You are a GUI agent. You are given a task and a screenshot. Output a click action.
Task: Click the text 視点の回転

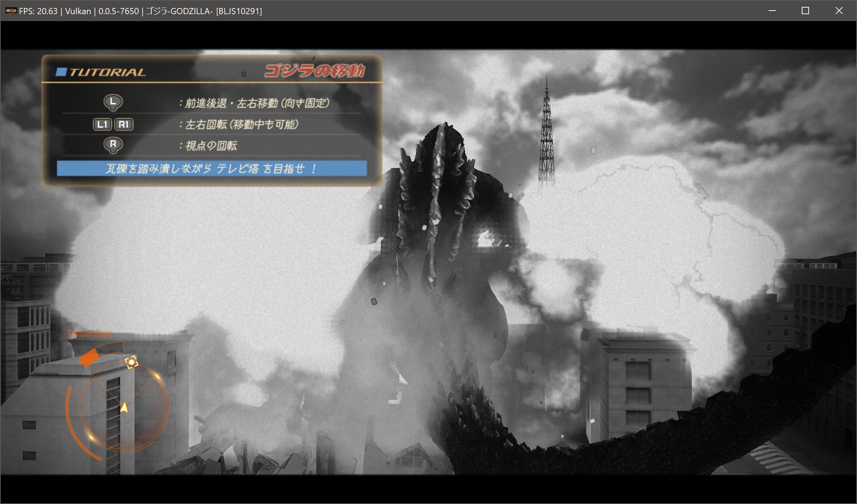click(x=211, y=146)
